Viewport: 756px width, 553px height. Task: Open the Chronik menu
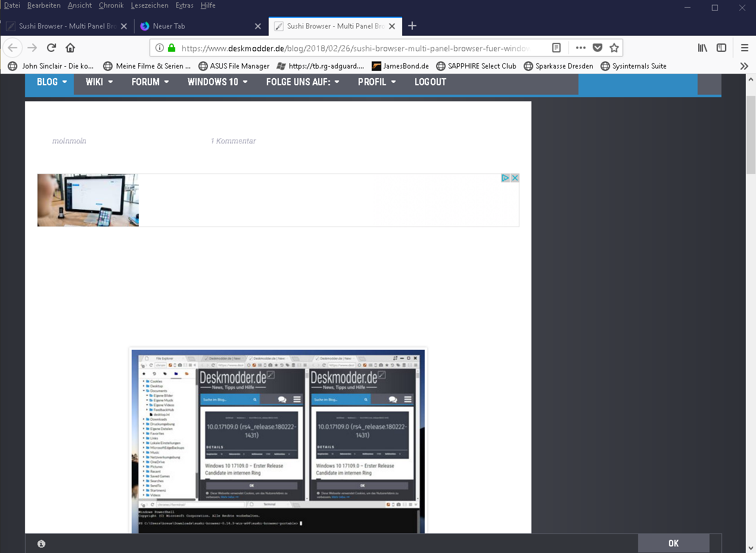click(111, 5)
